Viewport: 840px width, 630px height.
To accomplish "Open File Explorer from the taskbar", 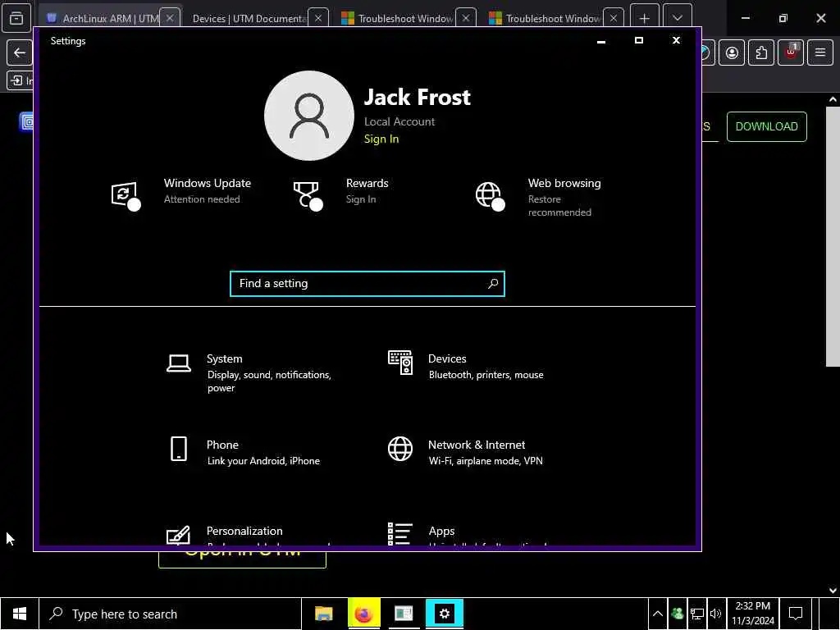I will (x=323, y=614).
